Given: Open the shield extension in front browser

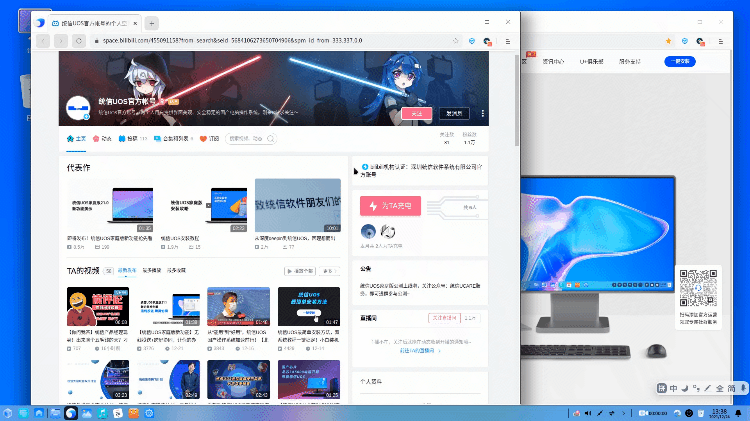Looking at the screenshot, I should pos(472,41).
